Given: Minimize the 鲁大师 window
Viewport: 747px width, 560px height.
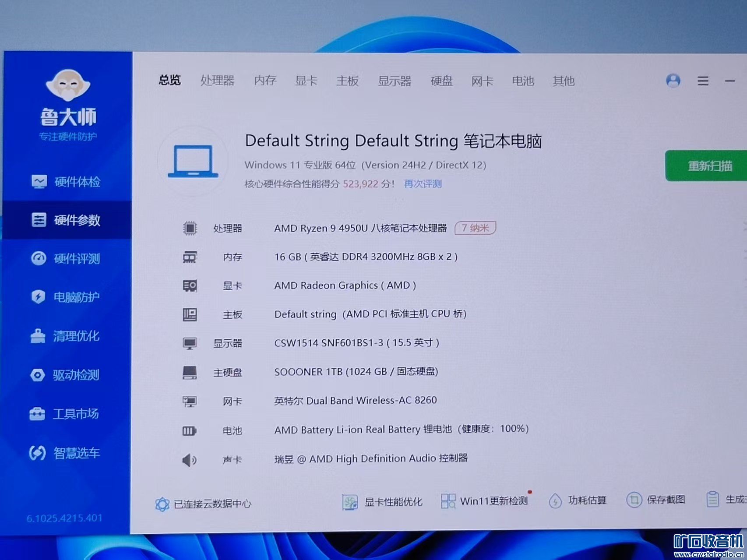Looking at the screenshot, I should pos(730,81).
